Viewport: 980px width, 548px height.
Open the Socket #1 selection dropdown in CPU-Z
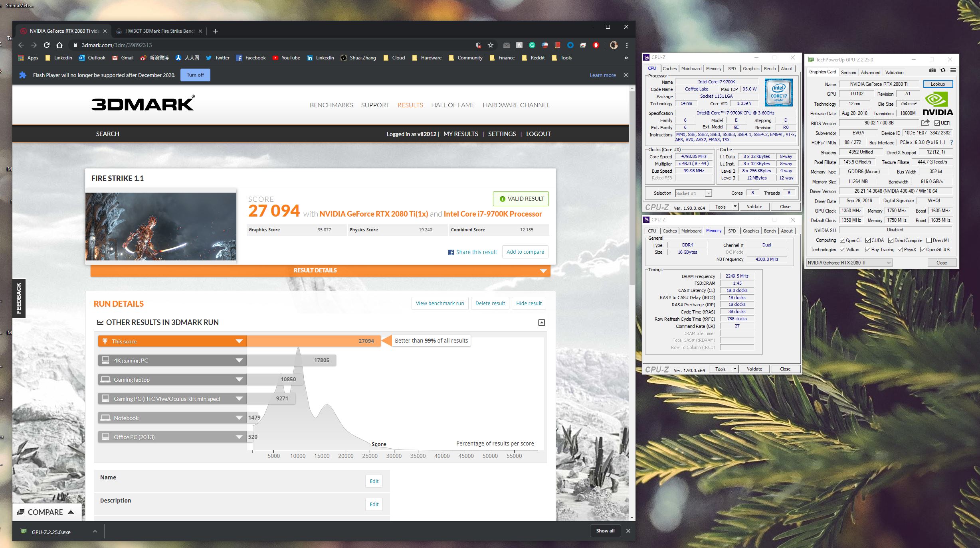click(x=693, y=193)
